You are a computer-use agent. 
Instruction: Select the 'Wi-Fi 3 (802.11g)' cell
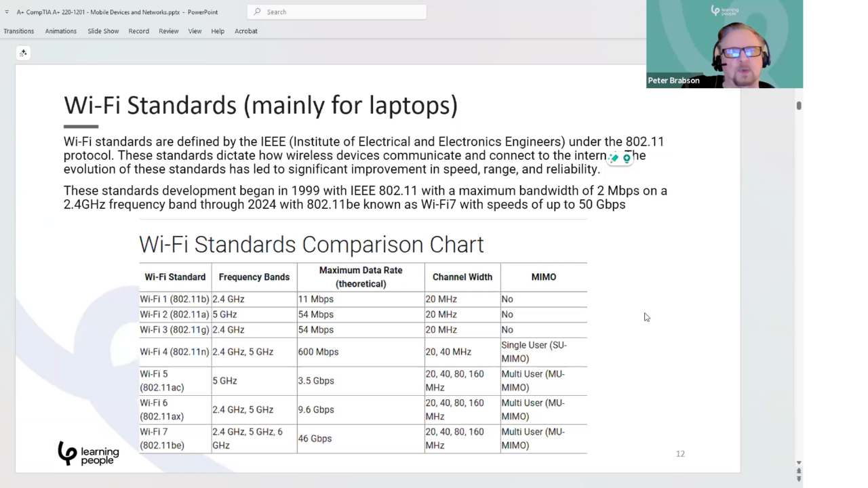(174, 329)
